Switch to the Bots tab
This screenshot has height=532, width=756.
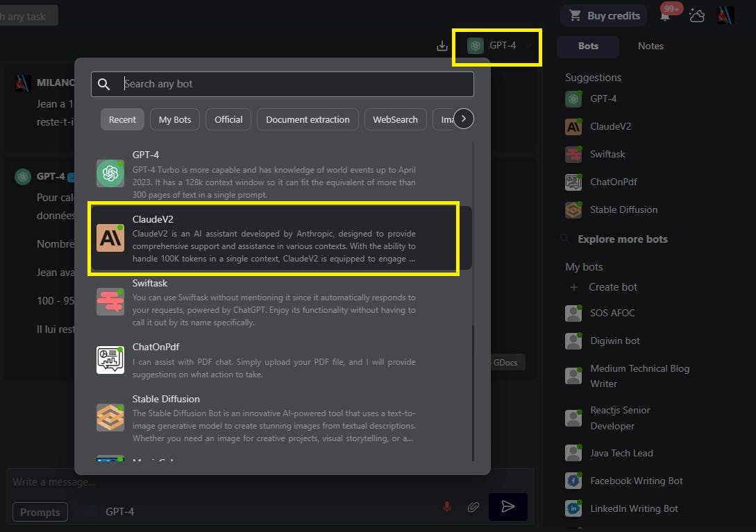coord(588,46)
